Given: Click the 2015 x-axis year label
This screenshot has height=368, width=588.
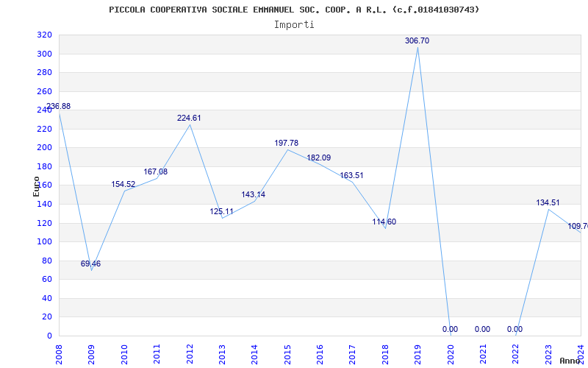Looking at the screenshot, I should click(287, 354).
